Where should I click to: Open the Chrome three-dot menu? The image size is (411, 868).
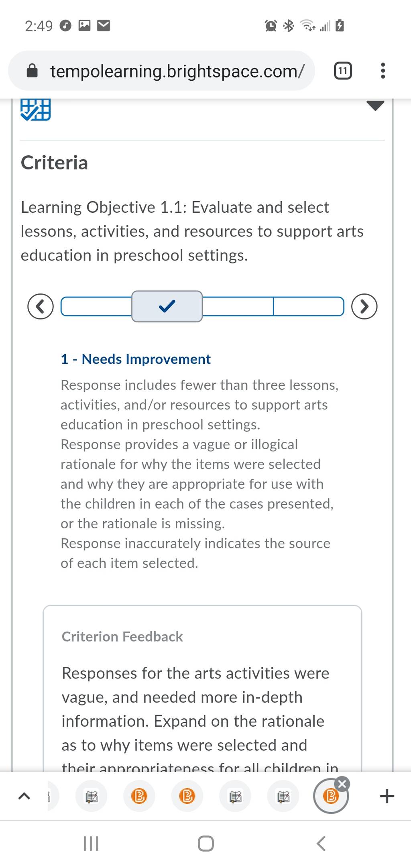[383, 71]
